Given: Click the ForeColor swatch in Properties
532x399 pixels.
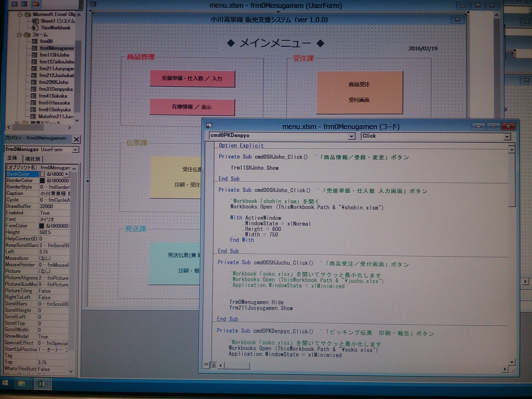Looking at the screenshot, I should [41, 226].
